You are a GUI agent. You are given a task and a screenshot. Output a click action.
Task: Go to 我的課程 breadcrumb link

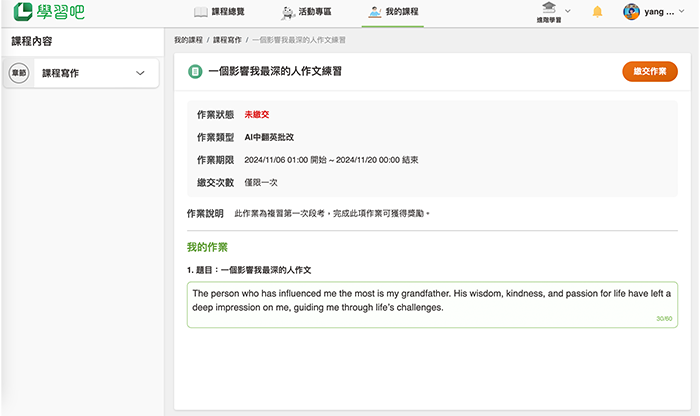(x=188, y=40)
